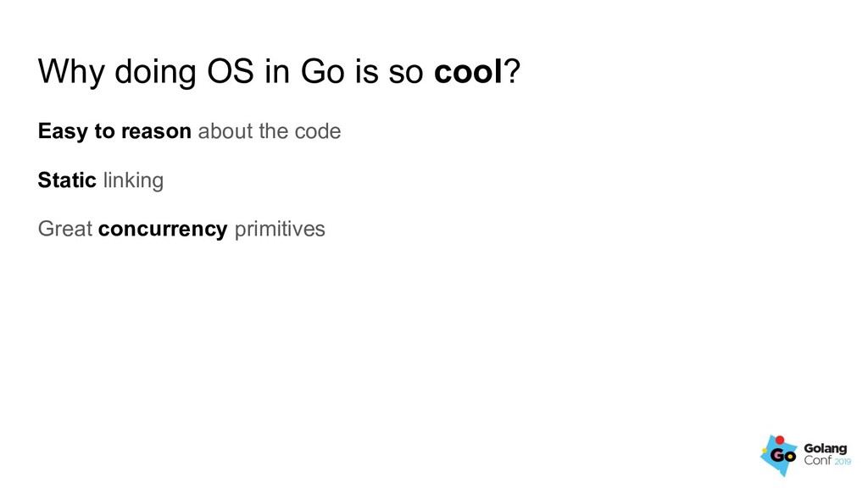Click the word "doing" in the heading
This screenshot has width=868, height=488.
pyautogui.click(x=155, y=73)
